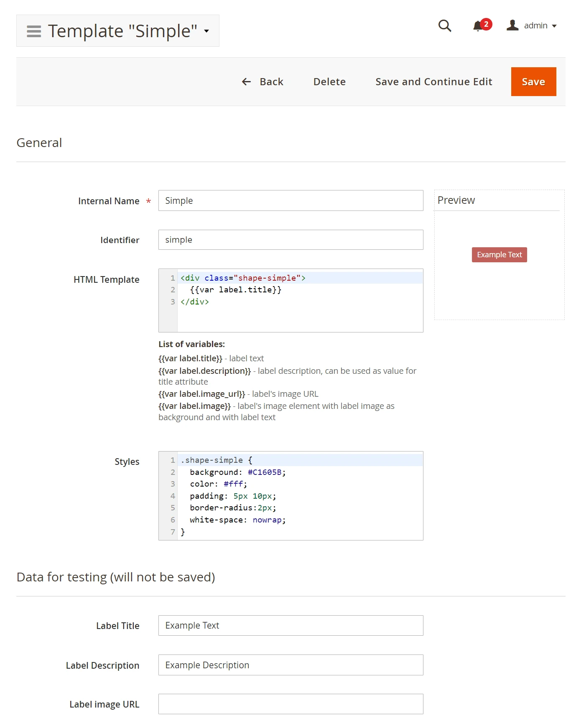The image size is (571, 728).
Task: Select the Label Title test field
Action: click(x=291, y=626)
